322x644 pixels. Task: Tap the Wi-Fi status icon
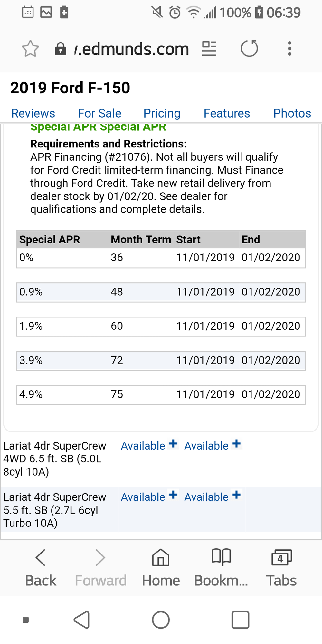(193, 12)
